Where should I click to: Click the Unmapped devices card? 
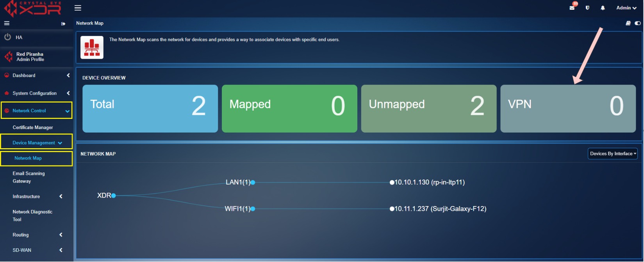point(429,108)
